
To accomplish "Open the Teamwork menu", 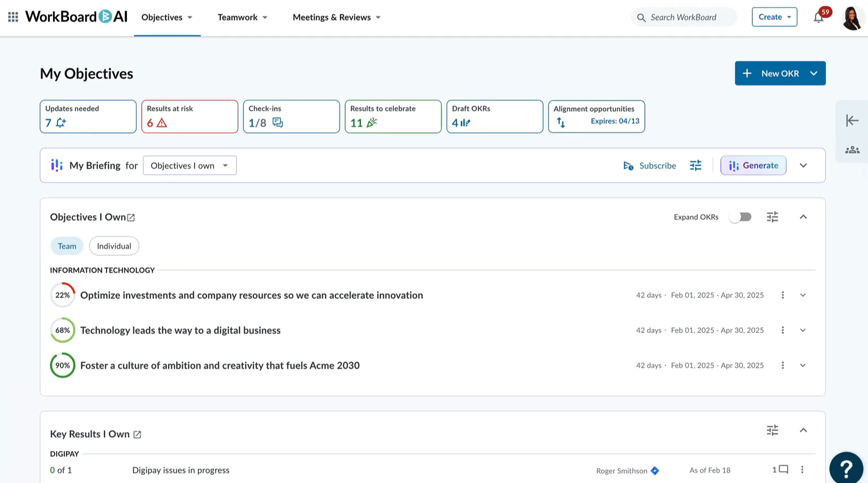I will tap(242, 17).
